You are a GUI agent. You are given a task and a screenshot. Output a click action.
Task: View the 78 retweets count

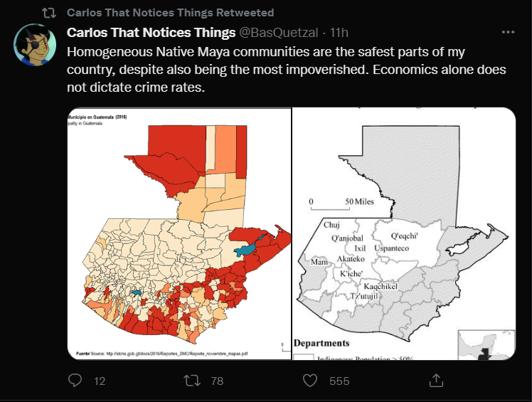click(217, 381)
